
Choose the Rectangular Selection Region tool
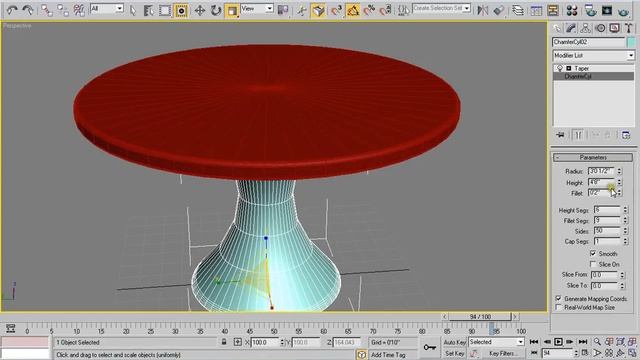point(164,10)
